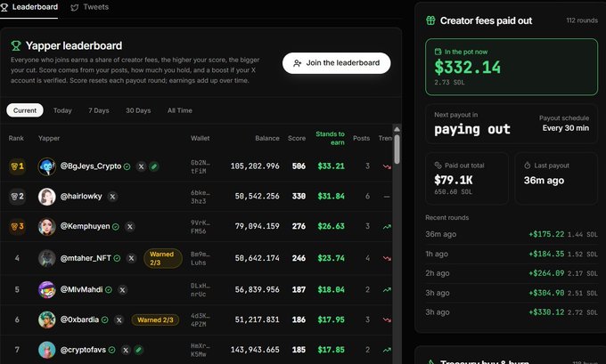Click downward trend icon for @mtaher_NFT
The image size is (606, 364).
pos(387,259)
